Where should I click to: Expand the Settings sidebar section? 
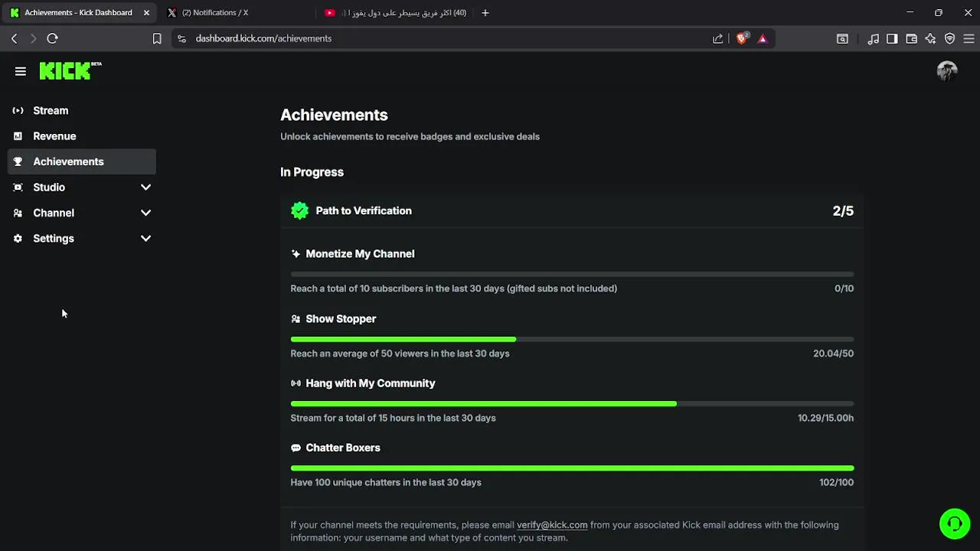[82, 239]
